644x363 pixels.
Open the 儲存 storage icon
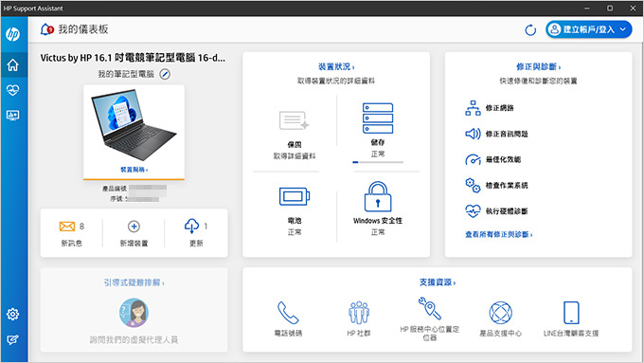coord(378,118)
